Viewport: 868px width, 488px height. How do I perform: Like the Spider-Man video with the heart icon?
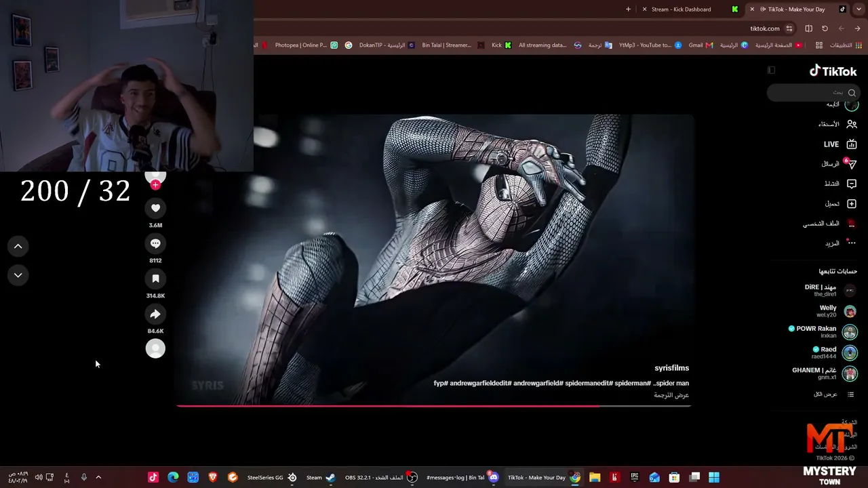pyautogui.click(x=155, y=208)
